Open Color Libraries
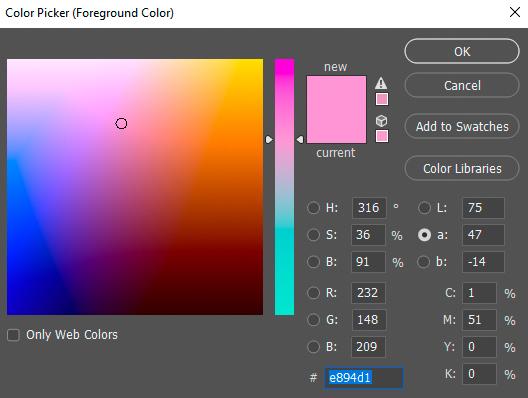The width and height of the screenshot is (528, 398). (462, 168)
